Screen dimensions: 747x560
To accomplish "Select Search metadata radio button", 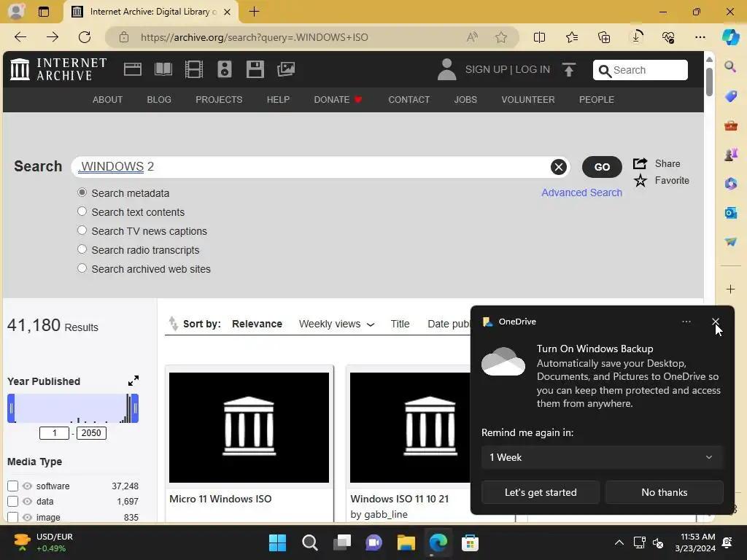I will point(82,192).
